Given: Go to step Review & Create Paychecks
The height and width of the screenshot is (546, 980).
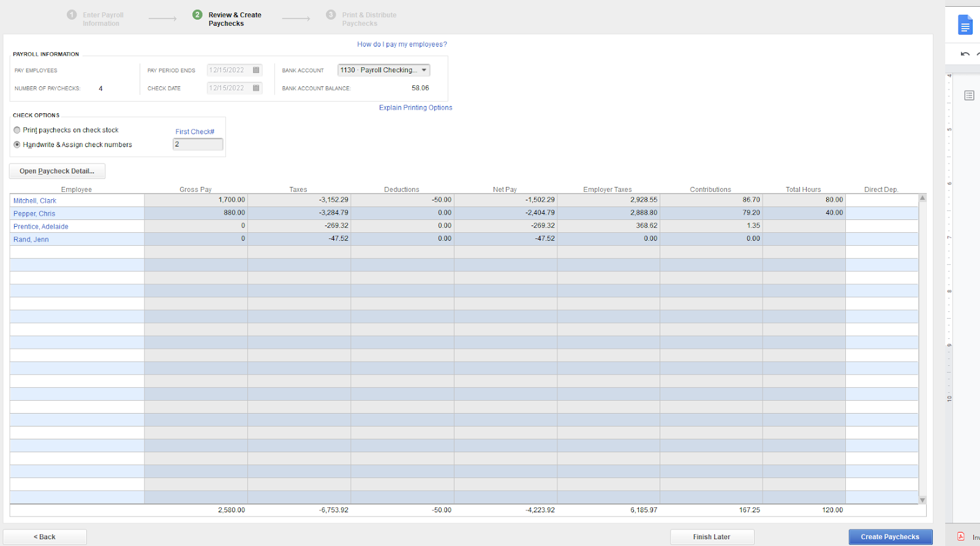Looking at the screenshot, I should (x=227, y=19).
